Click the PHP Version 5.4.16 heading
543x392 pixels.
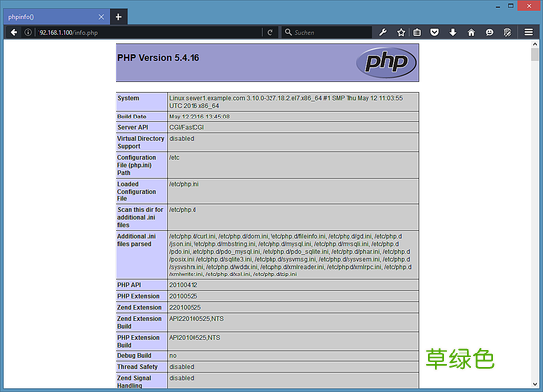[159, 58]
